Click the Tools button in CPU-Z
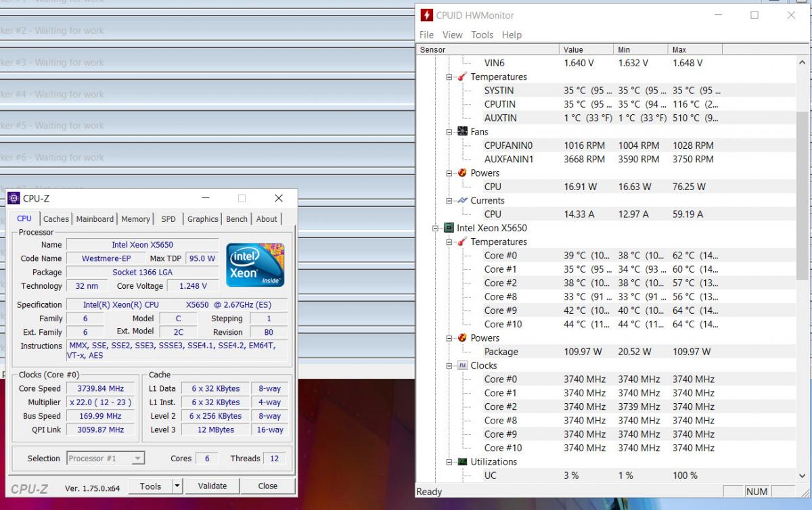 (151, 486)
